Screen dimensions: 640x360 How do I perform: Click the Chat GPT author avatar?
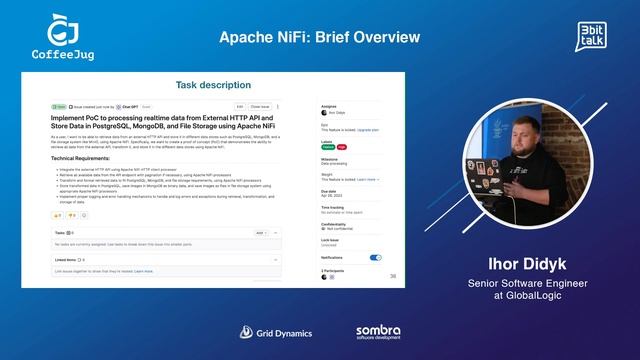pos(118,107)
